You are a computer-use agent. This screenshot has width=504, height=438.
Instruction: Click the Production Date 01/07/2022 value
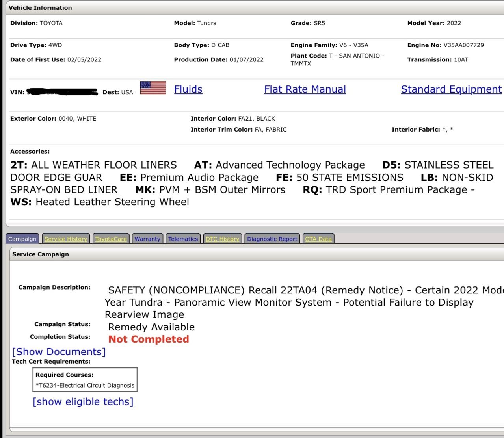[x=247, y=59]
